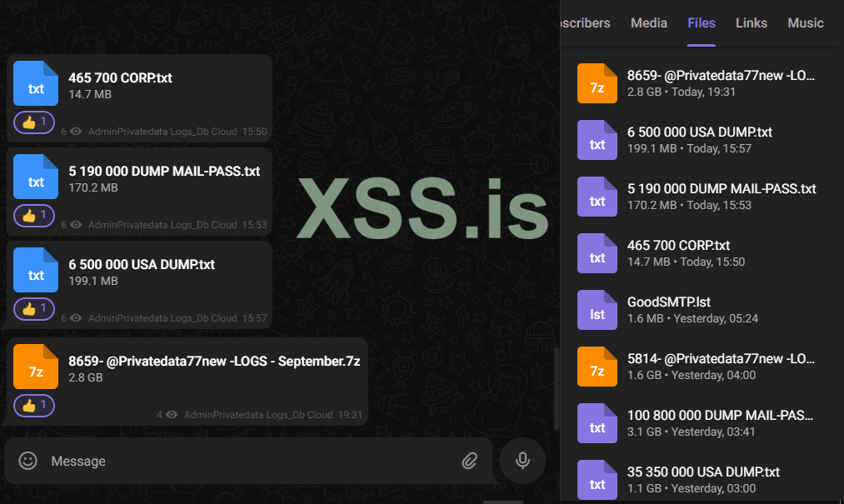
Task: Click the 5814- 7z archive icon
Action: [x=597, y=367]
